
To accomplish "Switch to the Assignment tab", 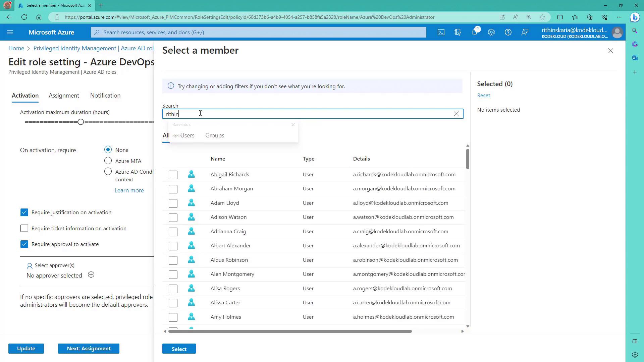I will pyautogui.click(x=64, y=96).
